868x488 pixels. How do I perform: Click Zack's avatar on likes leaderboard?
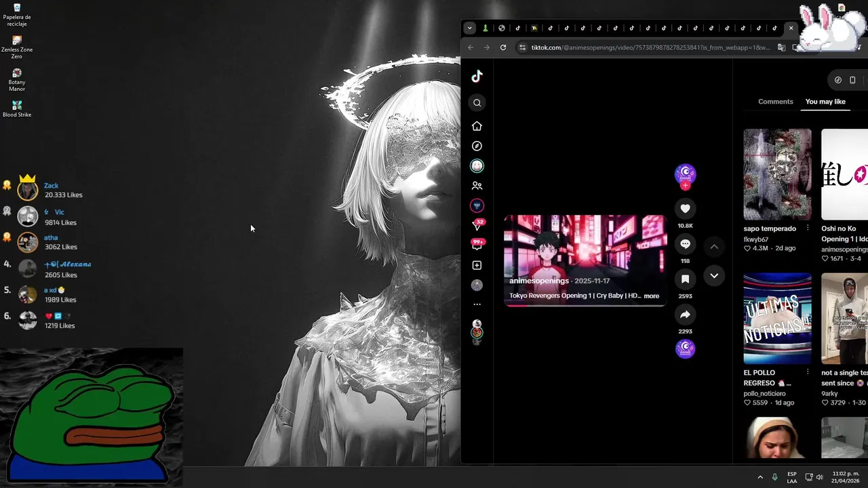(27, 190)
